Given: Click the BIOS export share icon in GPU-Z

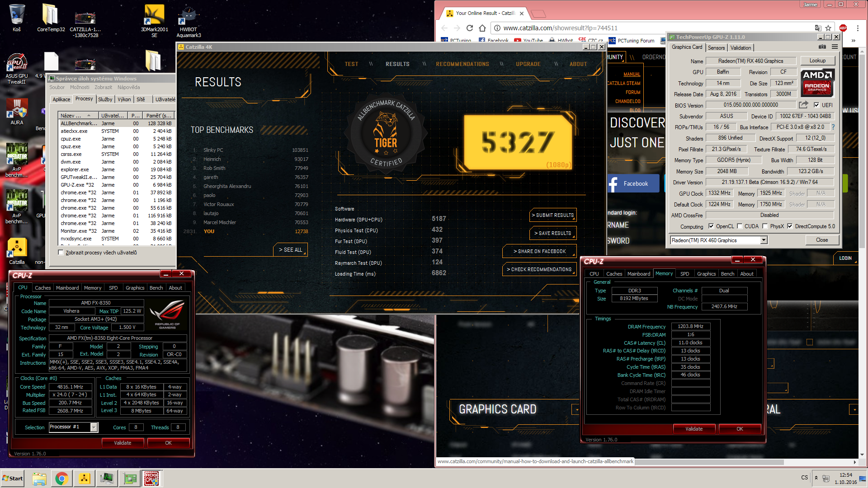Looking at the screenshot, I should pos(803,105).
